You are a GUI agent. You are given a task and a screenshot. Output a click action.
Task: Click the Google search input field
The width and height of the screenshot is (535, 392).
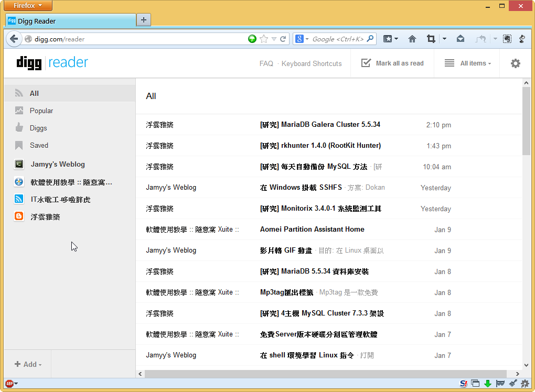point(338,39)
